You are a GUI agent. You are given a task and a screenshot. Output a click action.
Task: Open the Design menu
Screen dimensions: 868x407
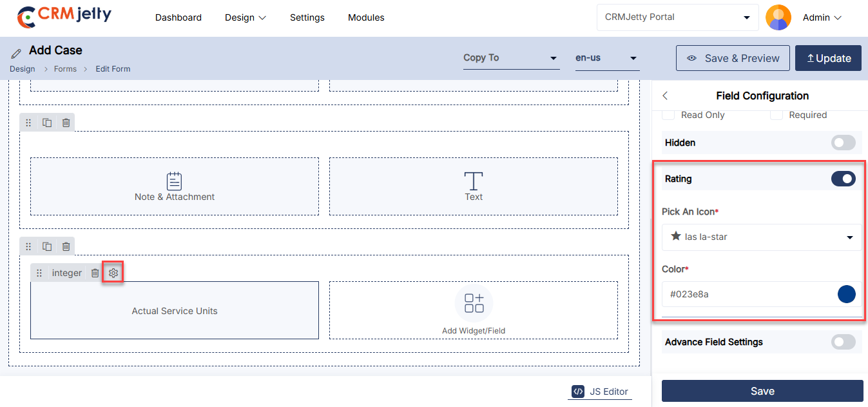[245, 17]
